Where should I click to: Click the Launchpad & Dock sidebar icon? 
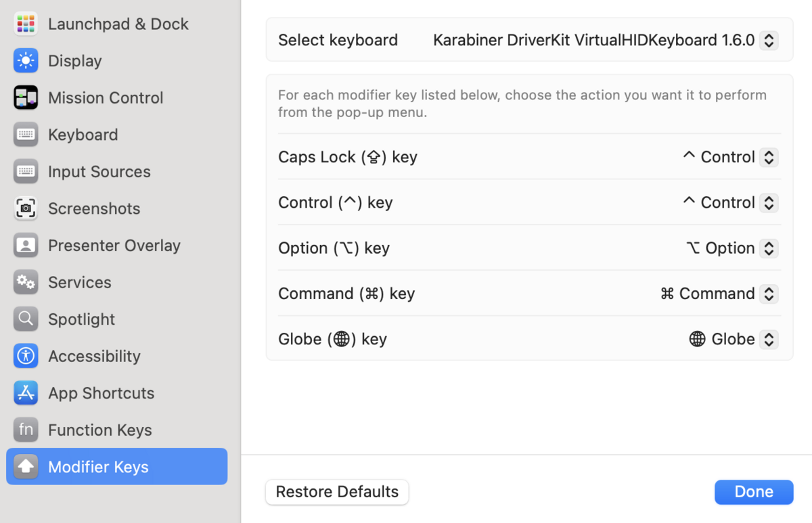pyautogui.click(x=26, y=24)
